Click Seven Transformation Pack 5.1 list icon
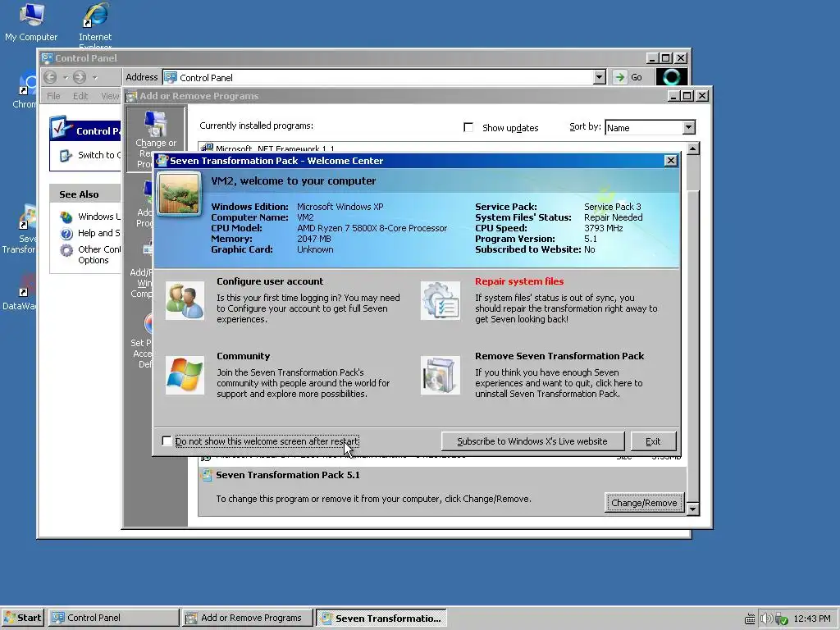This screenshot has width=840, height=630. click(x=206, y=475)
